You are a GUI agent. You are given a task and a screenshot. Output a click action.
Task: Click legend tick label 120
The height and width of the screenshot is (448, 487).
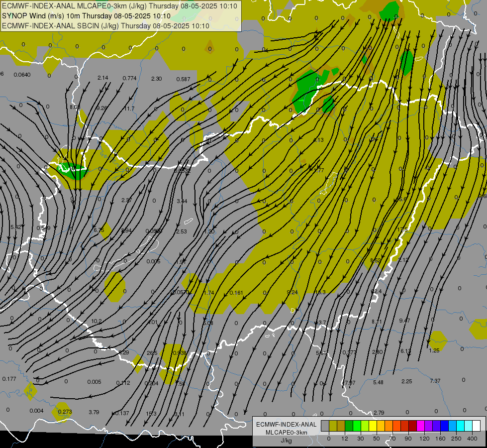tap(425, 439)
